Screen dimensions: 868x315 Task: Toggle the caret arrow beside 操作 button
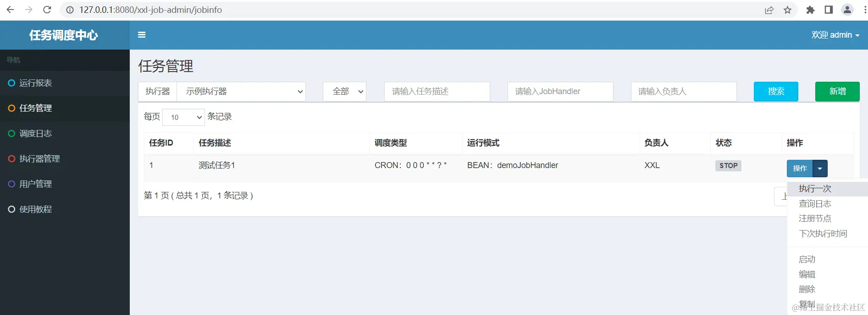pos(820,169)
